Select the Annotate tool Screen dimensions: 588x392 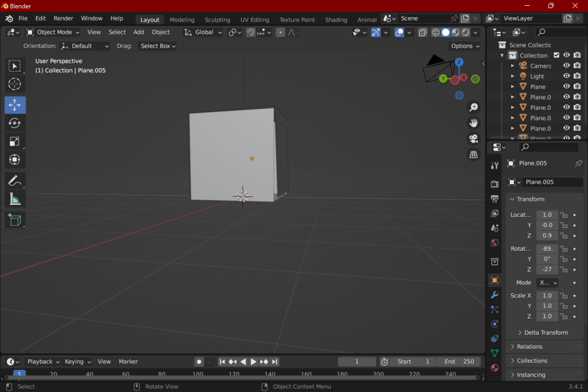(14, 181)
